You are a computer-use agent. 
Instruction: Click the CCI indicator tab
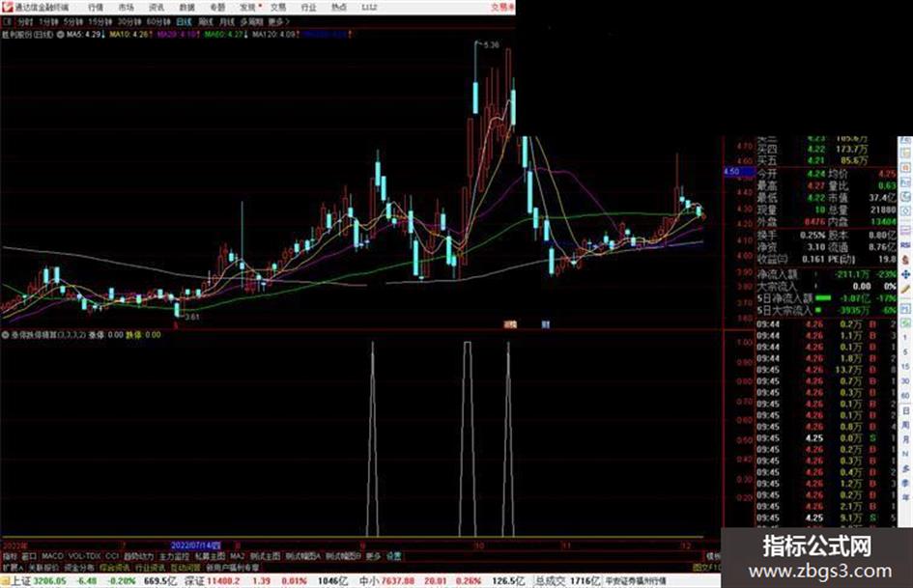pos(112,556)
